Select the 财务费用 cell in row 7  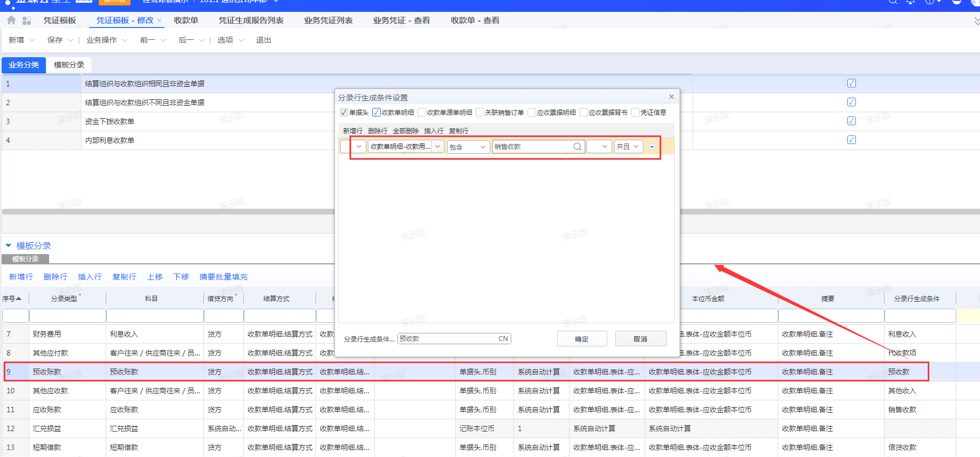click(x=67, y=334)
